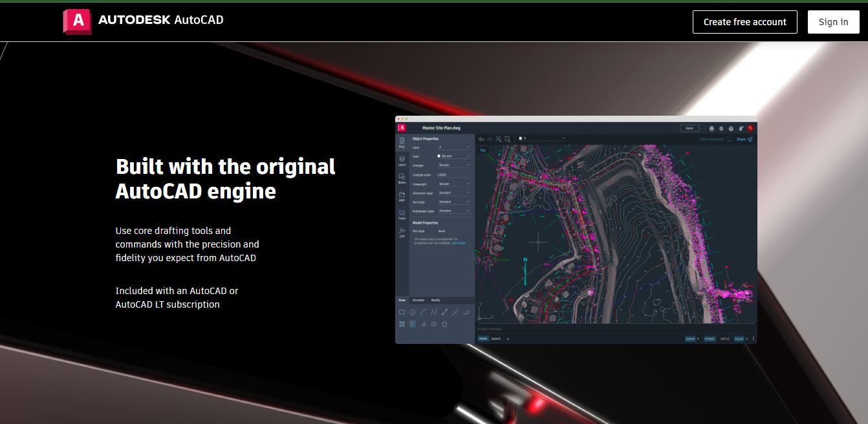Click the print icon beside Save
Screen dimensions: 868x424
coord(711,129)
